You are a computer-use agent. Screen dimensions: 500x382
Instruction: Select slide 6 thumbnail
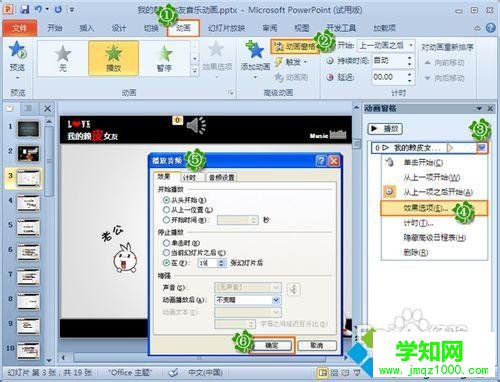pyautogui.click(x=28, y=252)
